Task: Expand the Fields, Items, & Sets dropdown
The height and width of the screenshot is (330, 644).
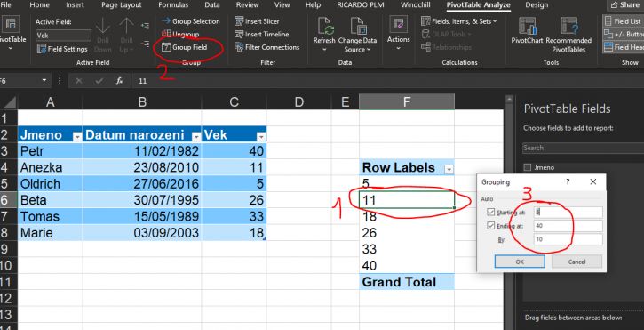Action: (x=459, y=21)
